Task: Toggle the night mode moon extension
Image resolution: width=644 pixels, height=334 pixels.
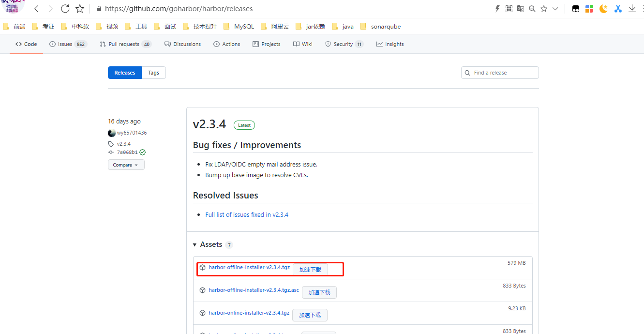Action: click(x=603, y=9)
